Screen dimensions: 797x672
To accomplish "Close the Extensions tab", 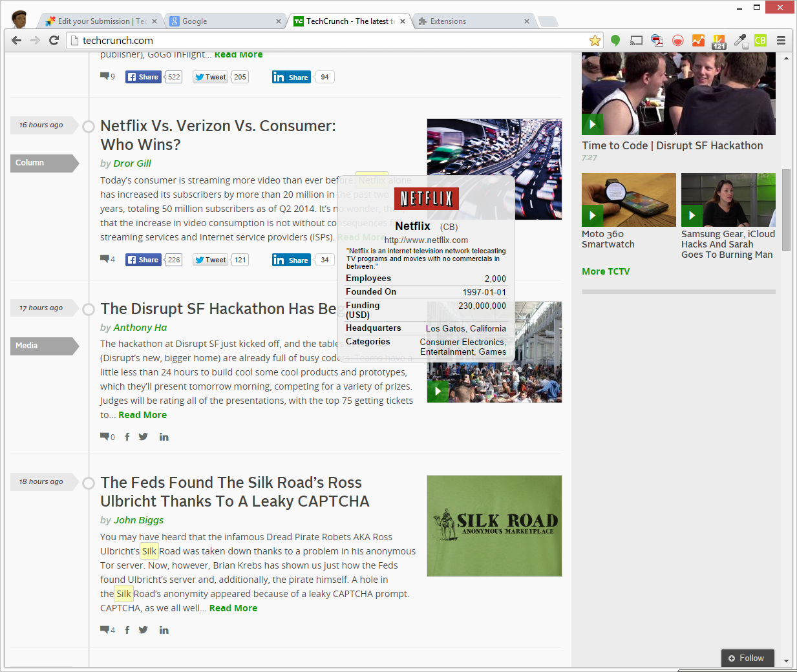I will point(527,21).
